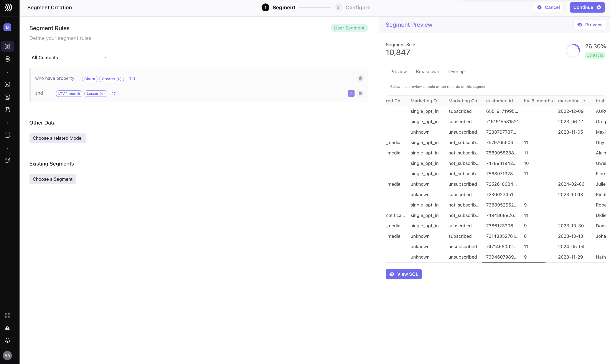Add a condition with the plus button
This screenshot has width=610, height=364.
click(351, 93)
